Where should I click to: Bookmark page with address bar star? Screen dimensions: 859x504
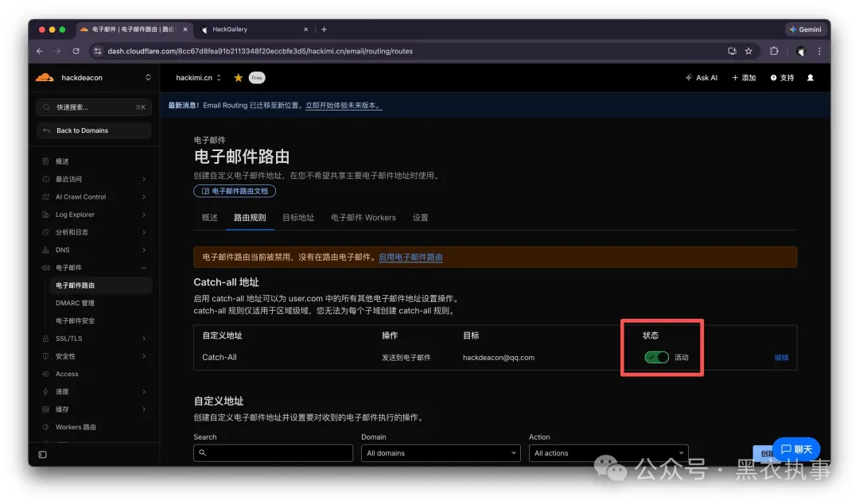tap(748, 51)
